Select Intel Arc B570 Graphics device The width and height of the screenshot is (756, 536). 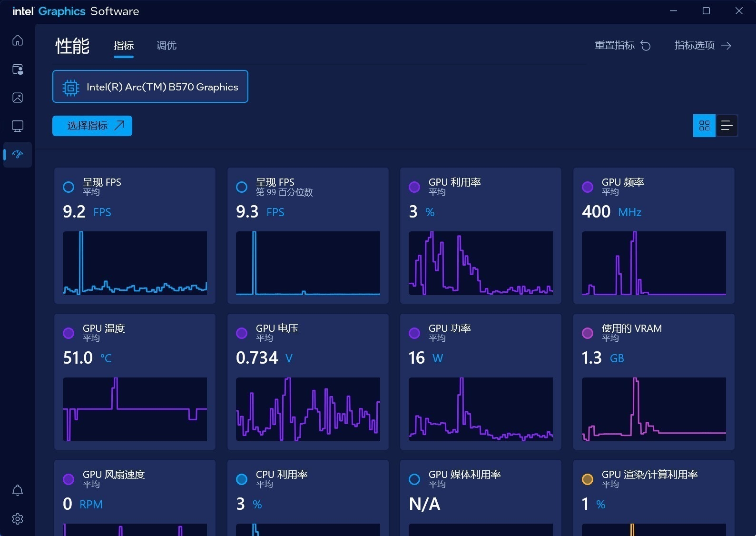(150, 87)
